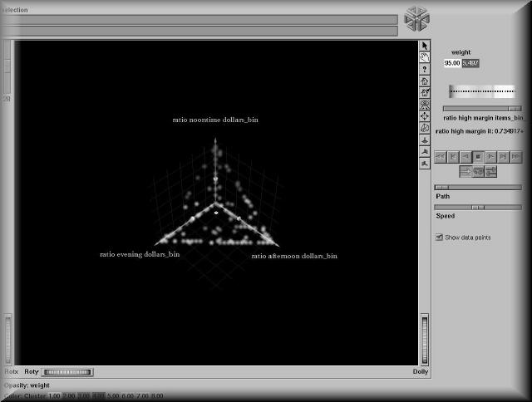Toggle the perspective camera cube icon

pyautogui.click(x=425, y=128)
